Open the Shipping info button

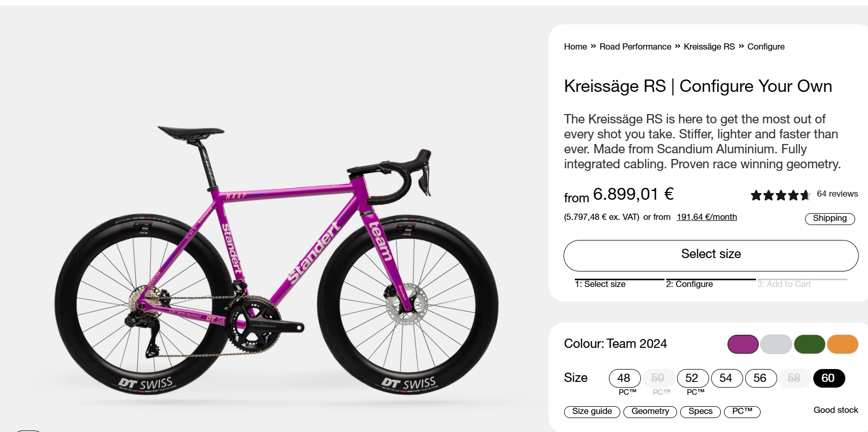pyautogui.click(x=830, y=218)
